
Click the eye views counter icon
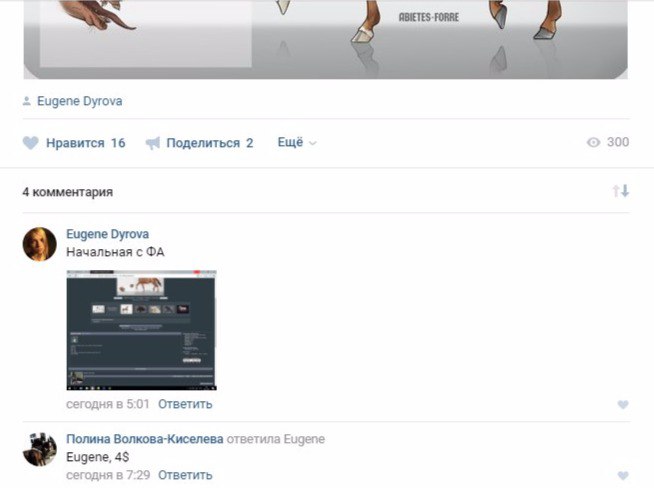click(x=593, y=143)
